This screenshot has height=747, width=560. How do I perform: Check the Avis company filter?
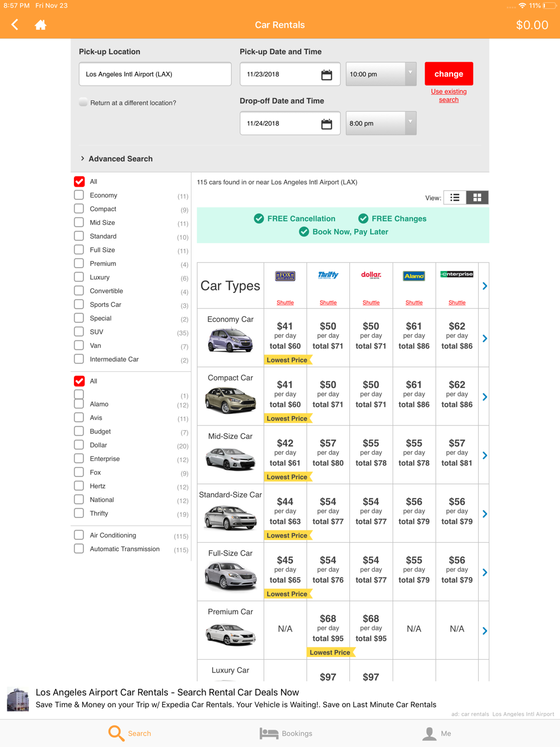click(x=79, y=418)
